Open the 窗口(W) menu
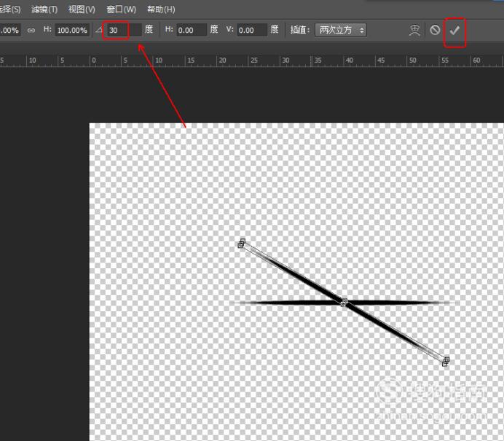 [121, 9]
